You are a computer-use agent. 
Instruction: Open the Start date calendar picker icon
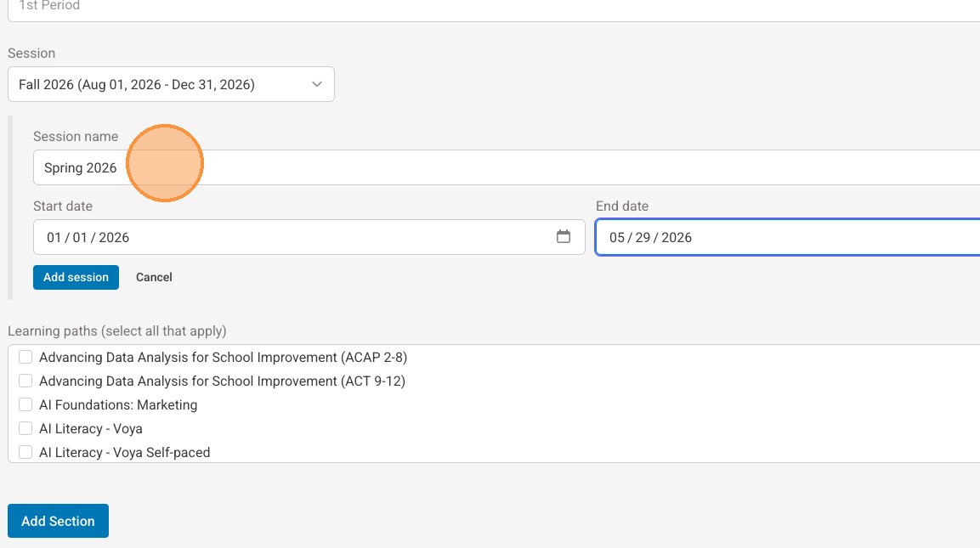click(564, 237)
